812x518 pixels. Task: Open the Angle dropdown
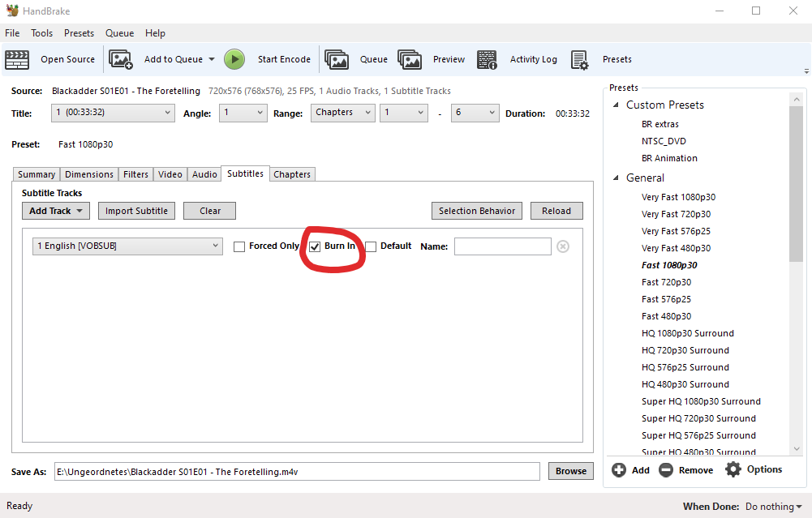tap(243, 113)
